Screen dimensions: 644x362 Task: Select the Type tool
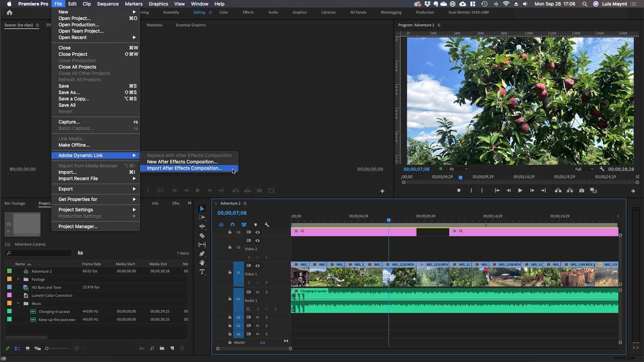point(202,272)
